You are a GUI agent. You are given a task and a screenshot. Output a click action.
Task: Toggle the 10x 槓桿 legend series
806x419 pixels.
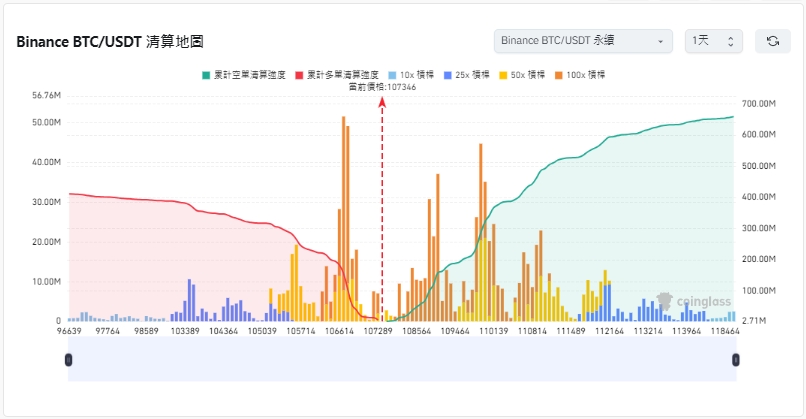click(x=411, y=75)
